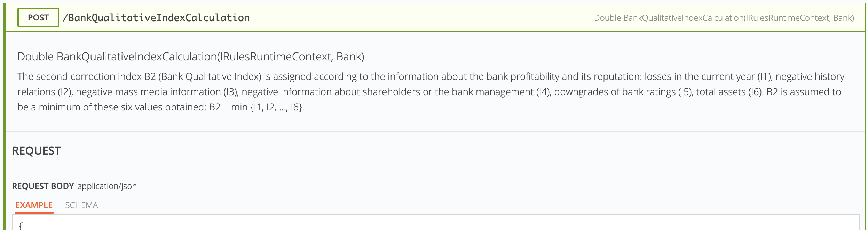Switch to the EXAMPLE tab
The image size is (868, 230).
(x=34, y=205)
